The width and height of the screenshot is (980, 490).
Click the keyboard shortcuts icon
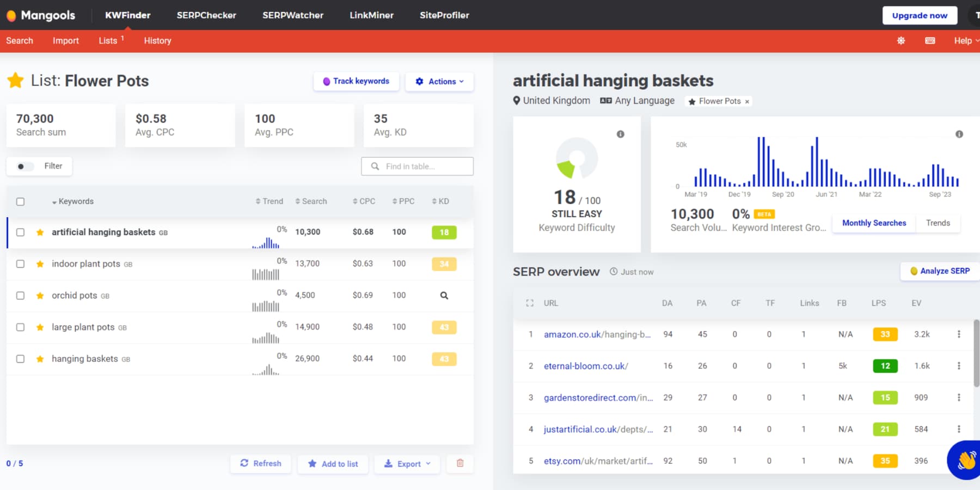click(930, 40)
